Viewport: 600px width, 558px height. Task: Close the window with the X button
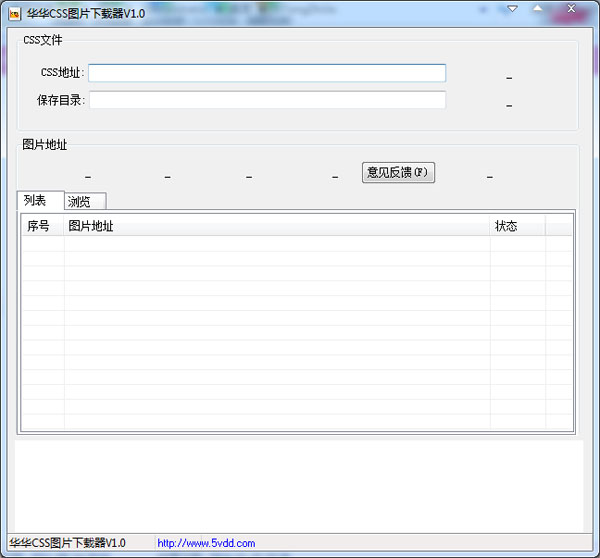571,8
